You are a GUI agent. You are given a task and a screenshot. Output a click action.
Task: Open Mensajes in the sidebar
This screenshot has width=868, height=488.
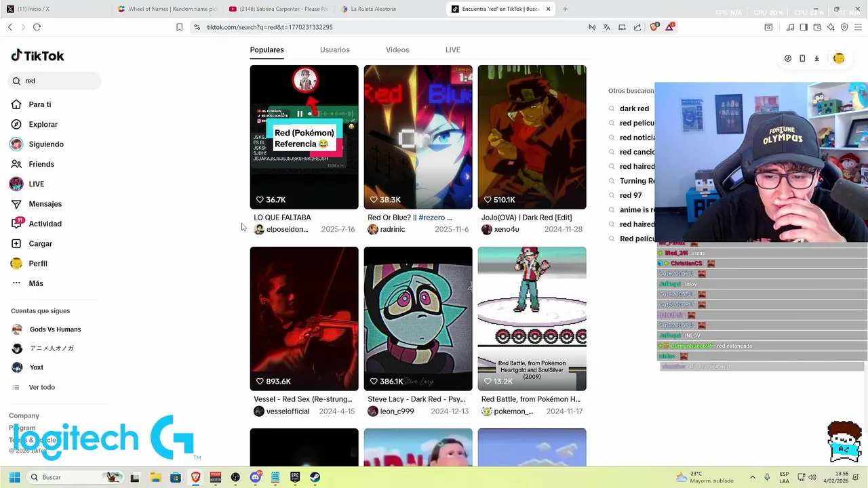pyautogui.click(x=37, y=204)
